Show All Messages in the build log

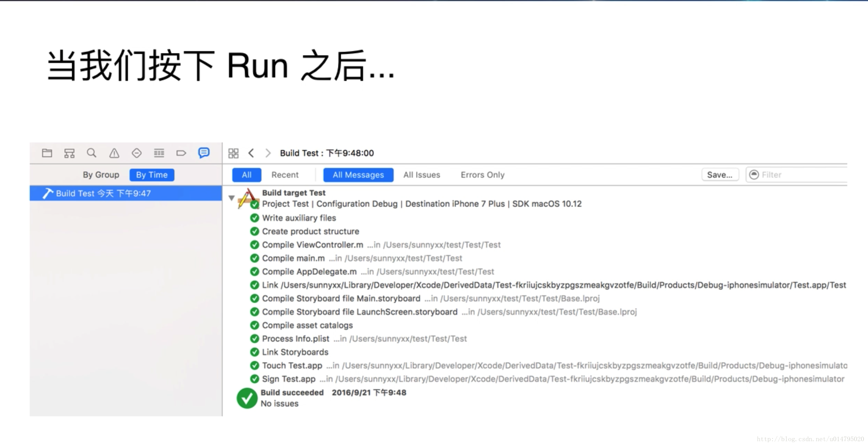click(x=358, y=175)
